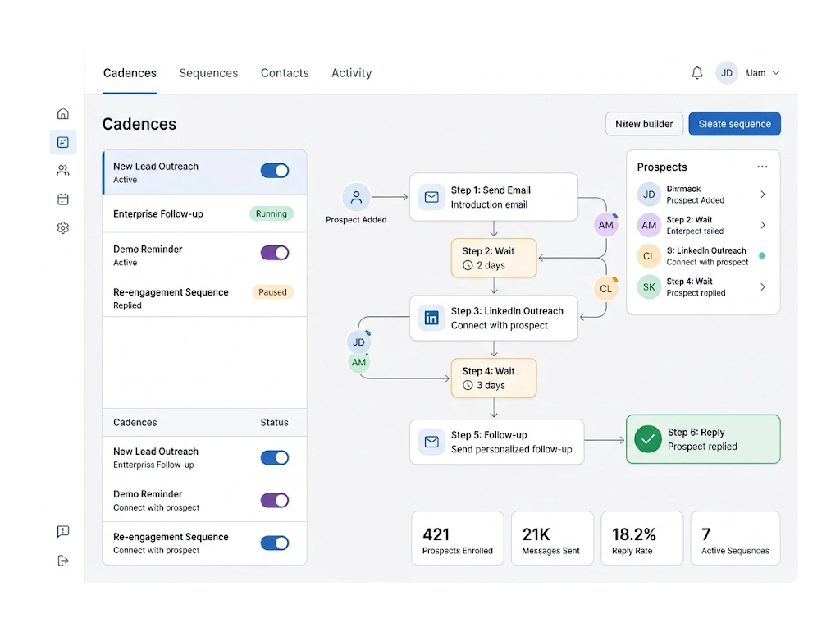This screenshot has width=840, height=628.
Task: Click the LinkedIn icon in Step 3
Action: pyautogui.click(x=431, y=318)
